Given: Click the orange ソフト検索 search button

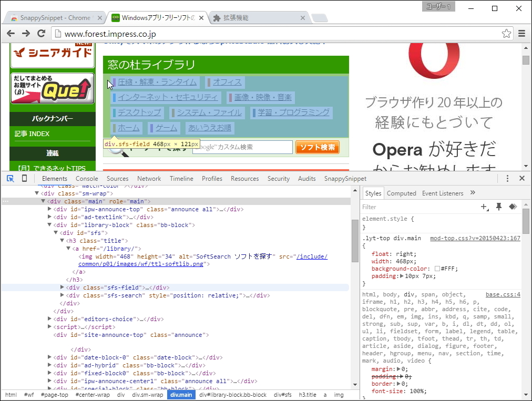Looking at the screenshot, I should [317, 147].
